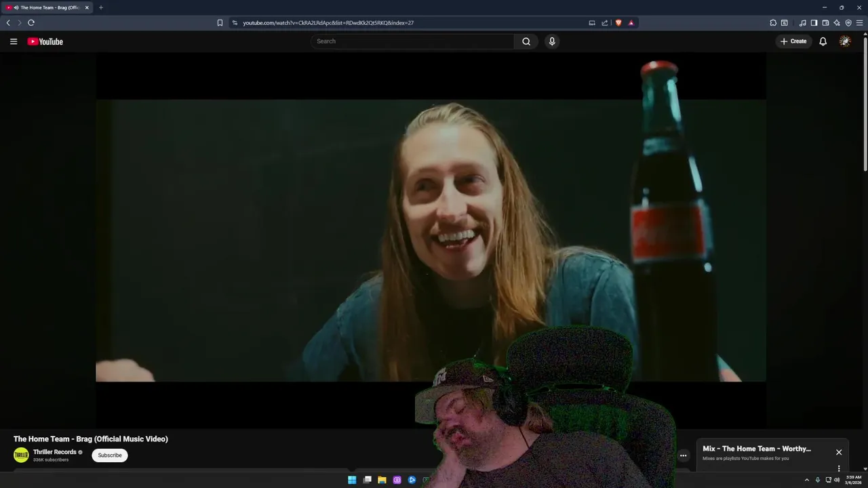Click The Home Team - Brag video title
868x488 pixels.
(91, 439)
